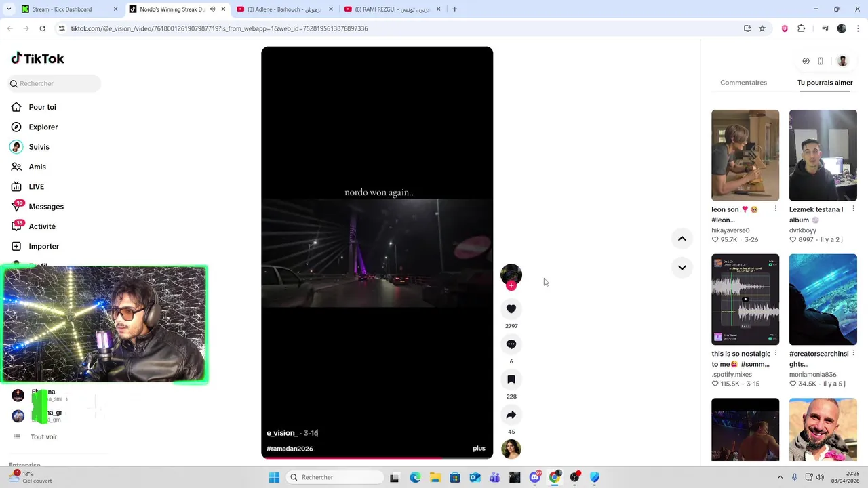Expand the caption with "plus"
This screenshot has width=868, height=488.
click(479, 449)
